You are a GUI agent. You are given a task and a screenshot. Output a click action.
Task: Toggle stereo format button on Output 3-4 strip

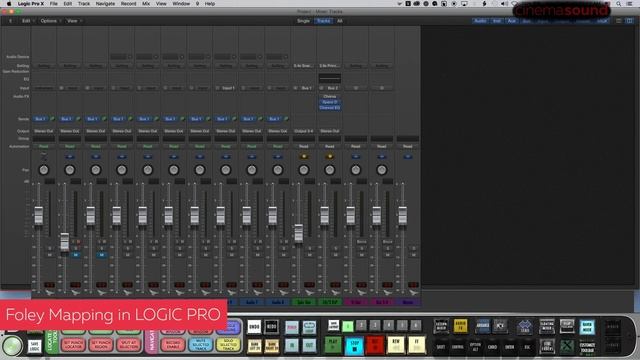[x=304, y=157]
